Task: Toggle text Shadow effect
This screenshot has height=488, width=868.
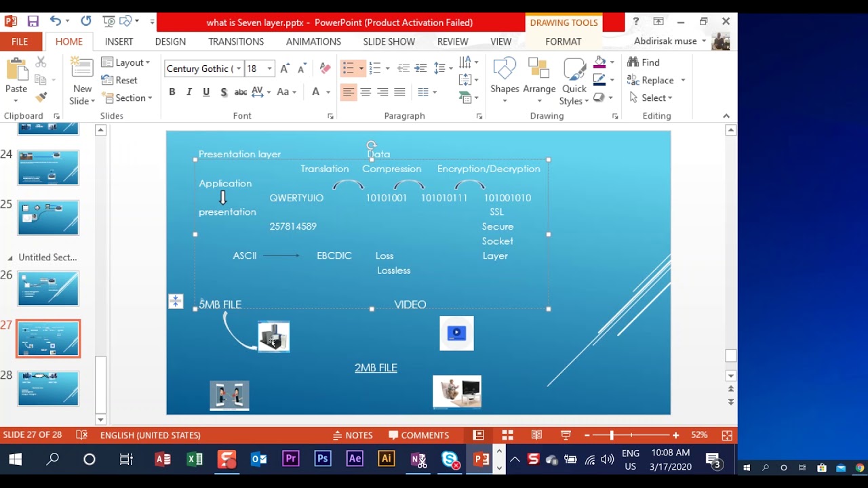Action: pyautogui.click(x=223, y=91)
